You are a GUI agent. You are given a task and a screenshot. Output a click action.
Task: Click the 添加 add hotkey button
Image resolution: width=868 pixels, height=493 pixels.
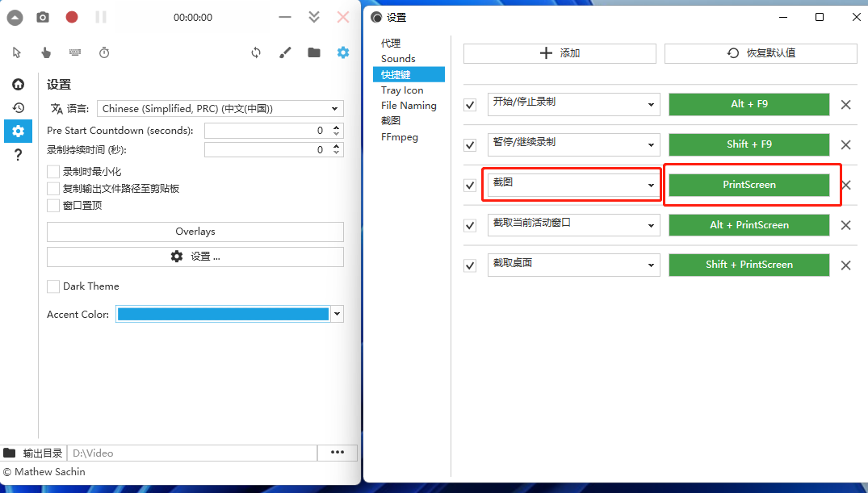tap(560, 53)
